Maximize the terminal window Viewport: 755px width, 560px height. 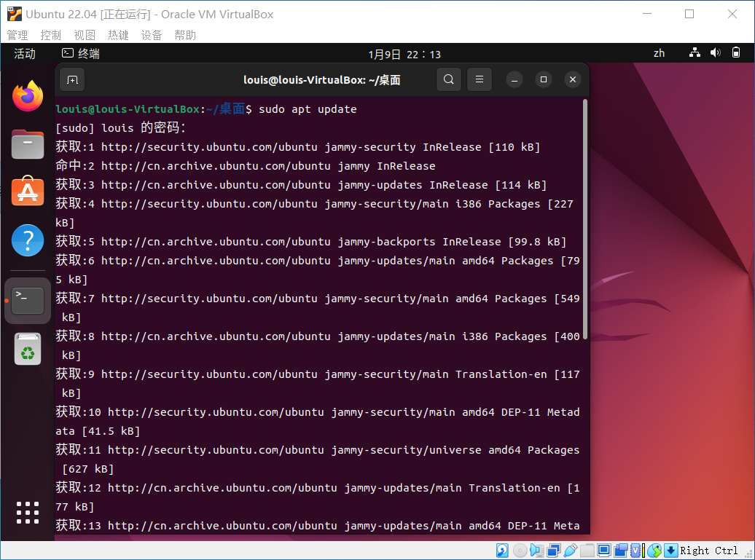coord(543,79)
